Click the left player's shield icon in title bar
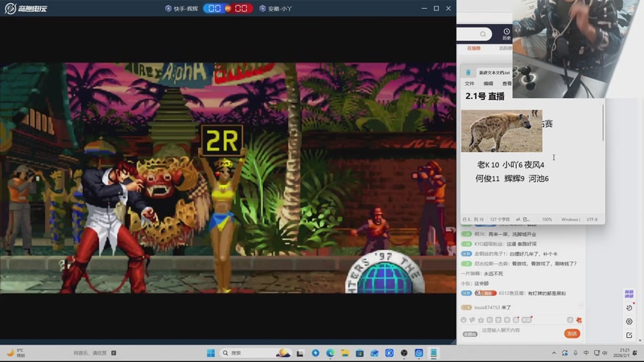 168,8
